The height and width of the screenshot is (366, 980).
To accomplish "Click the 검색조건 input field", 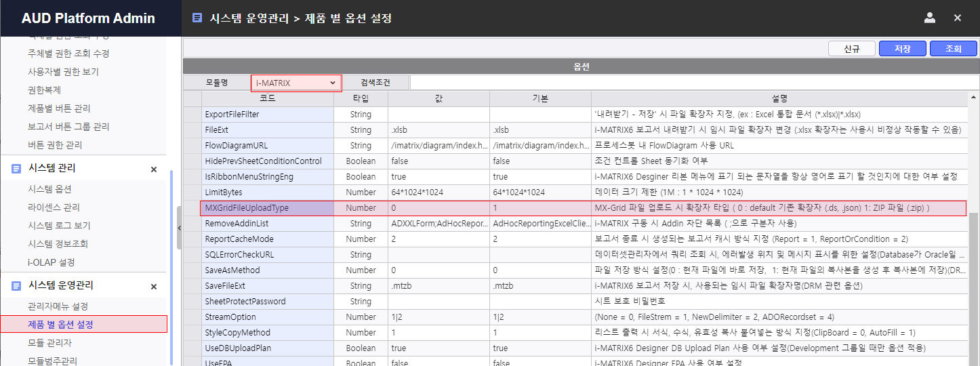I will click(693, 83).
